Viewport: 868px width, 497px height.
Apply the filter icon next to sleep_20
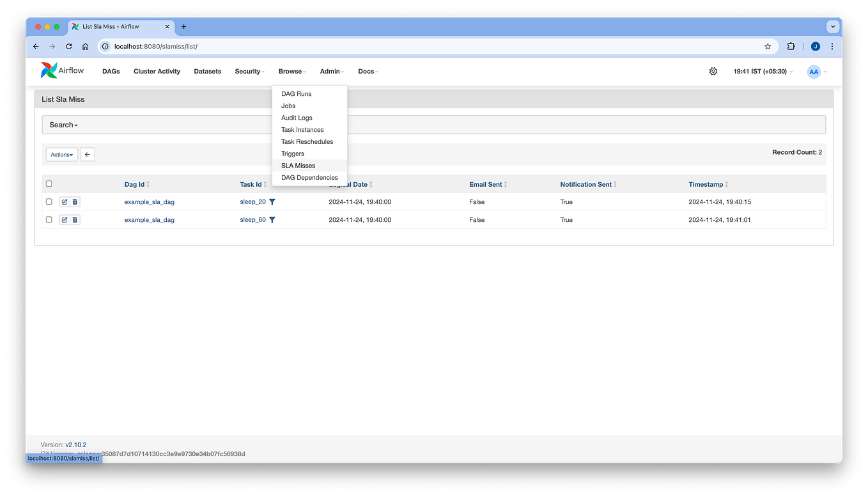pyautogui.click(x=272, y=201)
